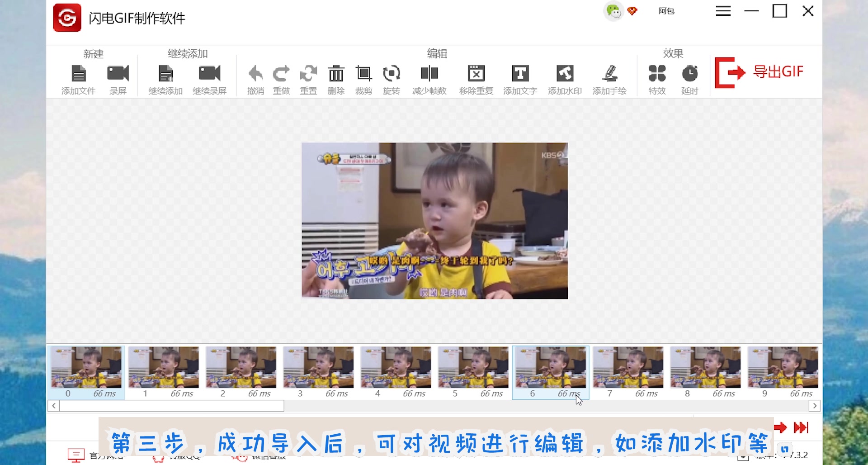Click the GIF preview image in the canvas
Image resolution: width=868 pixels, height=465 pixels.
(x=434, y=221)
